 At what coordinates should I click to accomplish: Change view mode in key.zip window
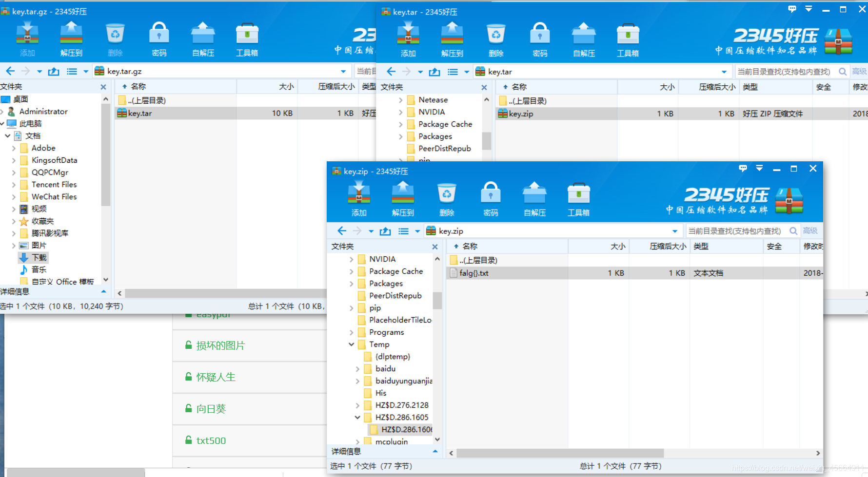tap(403, 231)
